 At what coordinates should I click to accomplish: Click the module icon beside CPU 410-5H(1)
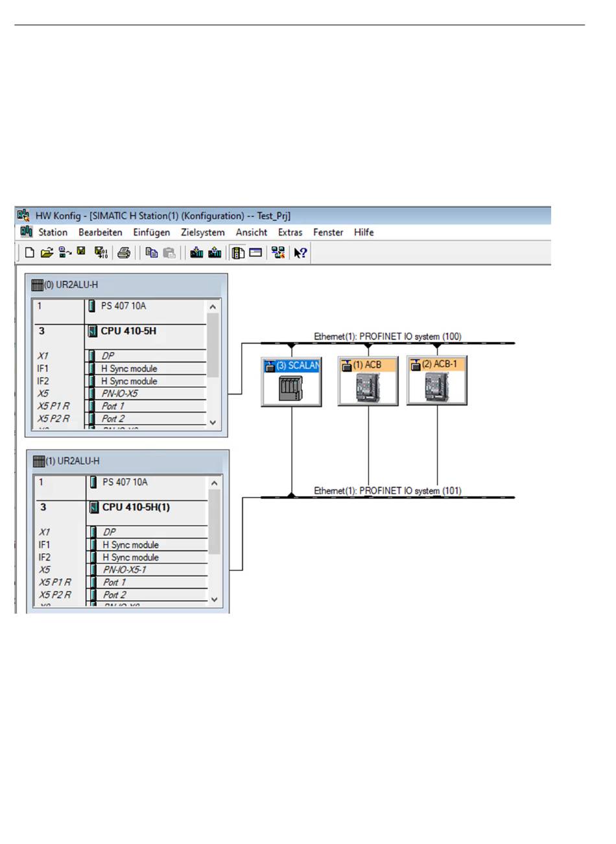tap(94, 507)
